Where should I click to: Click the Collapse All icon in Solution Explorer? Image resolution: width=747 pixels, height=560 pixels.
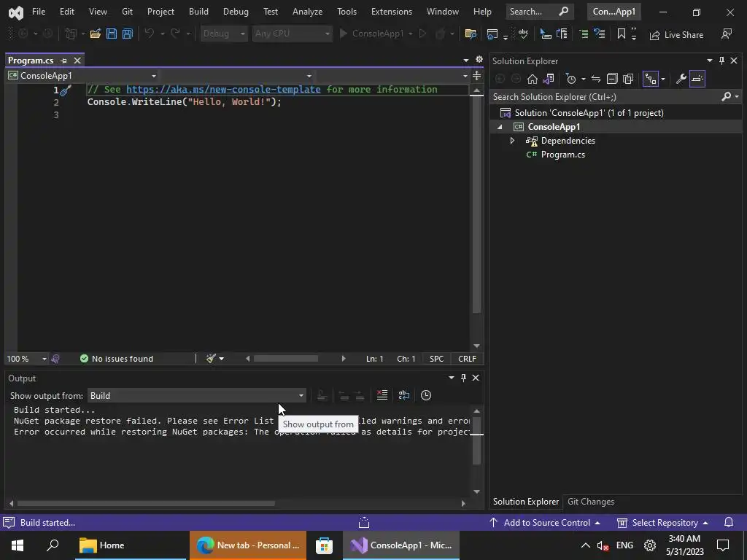(612, 79)
